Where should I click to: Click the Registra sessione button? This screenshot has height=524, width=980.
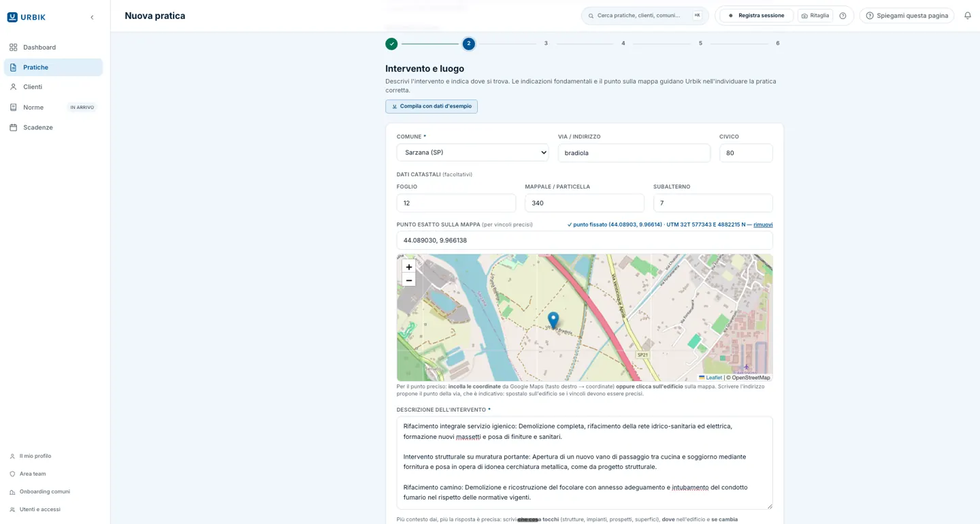pyautogui.click(x=756, y=16)
